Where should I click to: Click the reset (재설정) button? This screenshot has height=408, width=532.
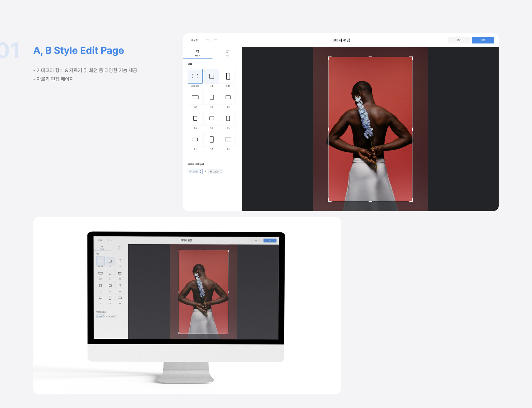194,40
